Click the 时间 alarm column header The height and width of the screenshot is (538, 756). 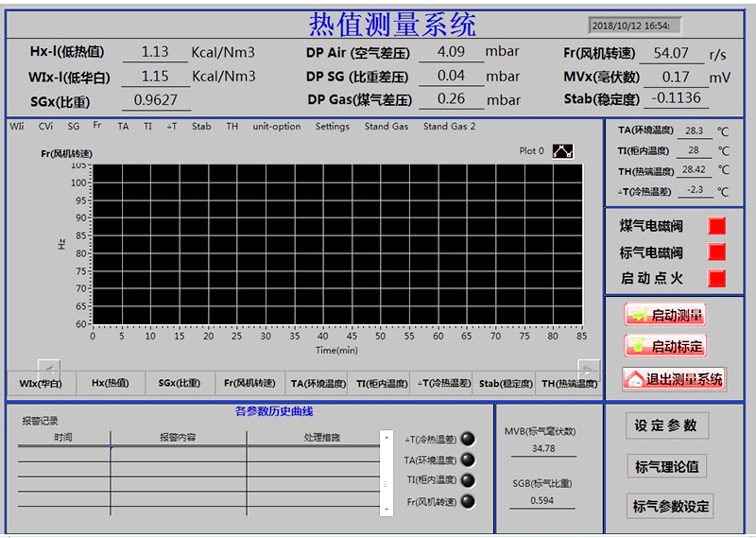pyautogui.click(x=63, y=437)
